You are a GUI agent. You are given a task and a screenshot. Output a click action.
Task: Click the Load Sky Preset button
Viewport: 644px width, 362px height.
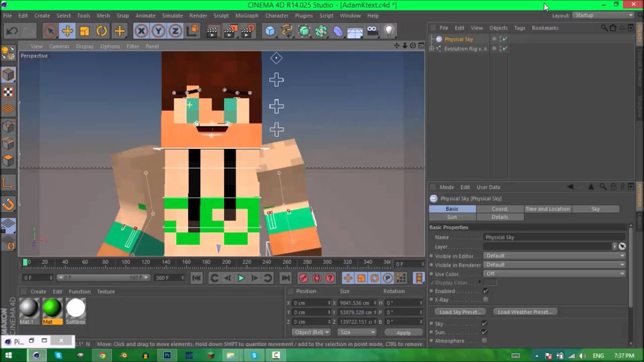[x=460, y=312]
